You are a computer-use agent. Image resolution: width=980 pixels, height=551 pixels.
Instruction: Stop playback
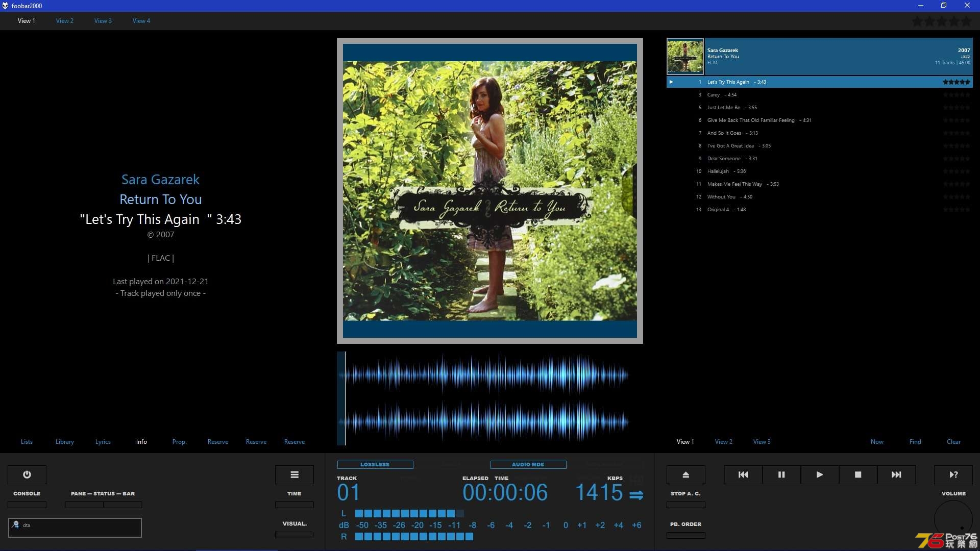[x=858, y=474]
